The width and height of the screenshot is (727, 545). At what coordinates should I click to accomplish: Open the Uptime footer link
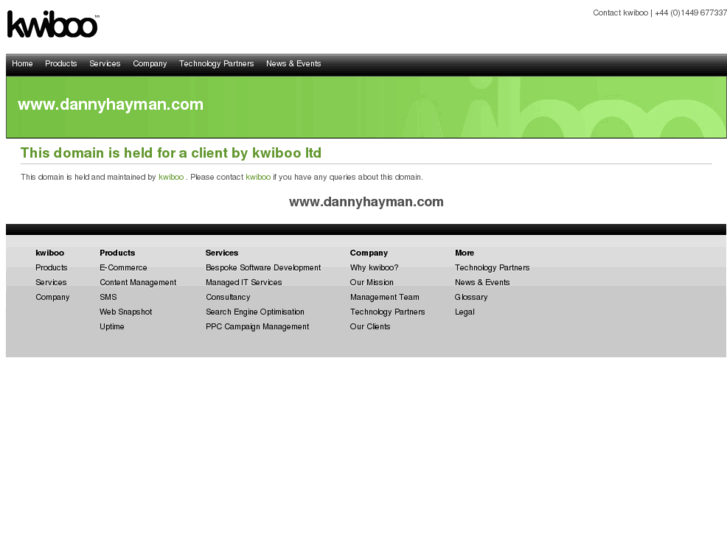click(112, 327)
